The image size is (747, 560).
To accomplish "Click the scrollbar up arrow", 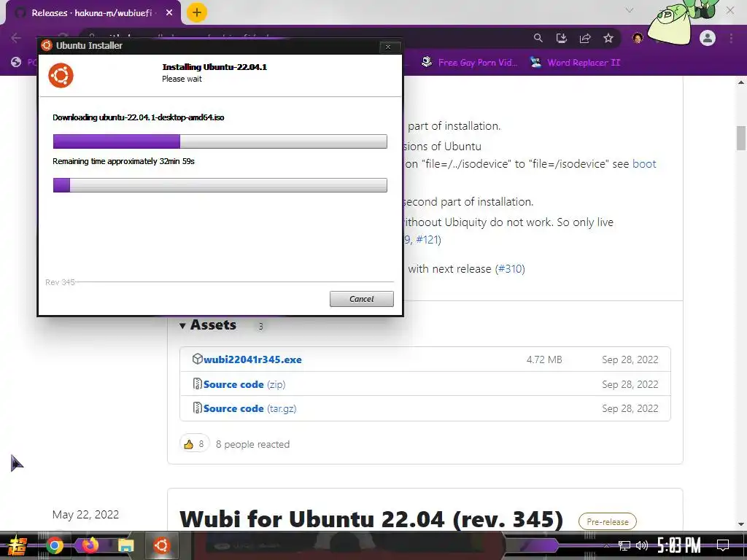I will (x=741, y=82).
